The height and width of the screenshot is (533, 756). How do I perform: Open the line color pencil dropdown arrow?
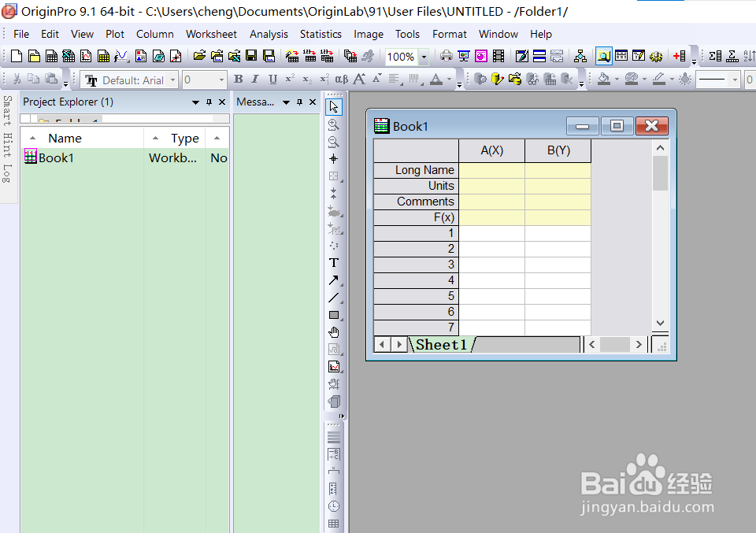672,80
